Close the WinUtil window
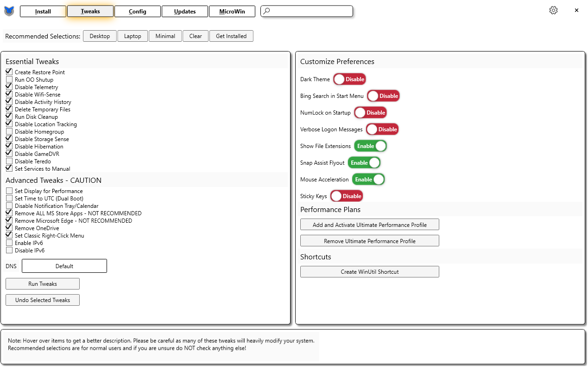The height and width of the screenshot is (367, 588). (x=576, y=10)
